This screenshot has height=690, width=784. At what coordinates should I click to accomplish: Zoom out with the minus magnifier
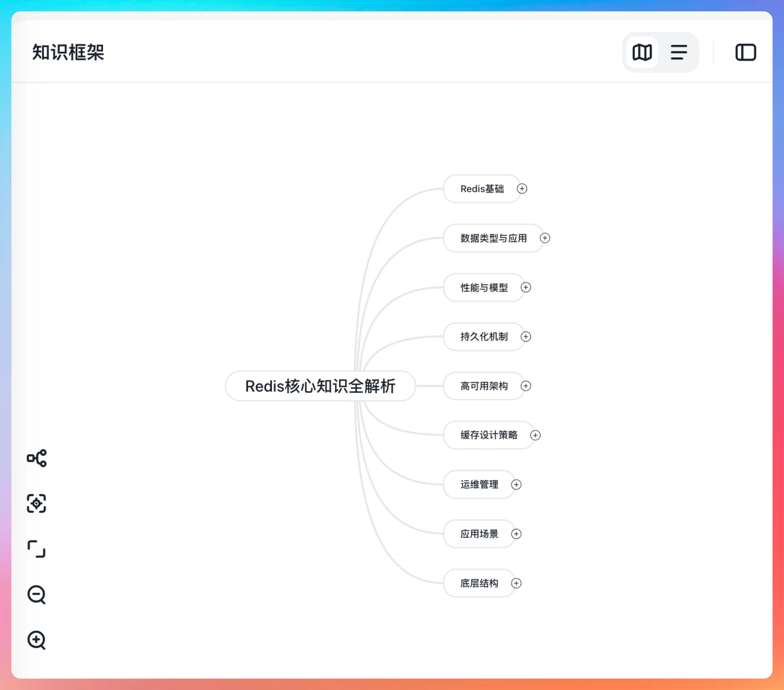click(37, 595)
